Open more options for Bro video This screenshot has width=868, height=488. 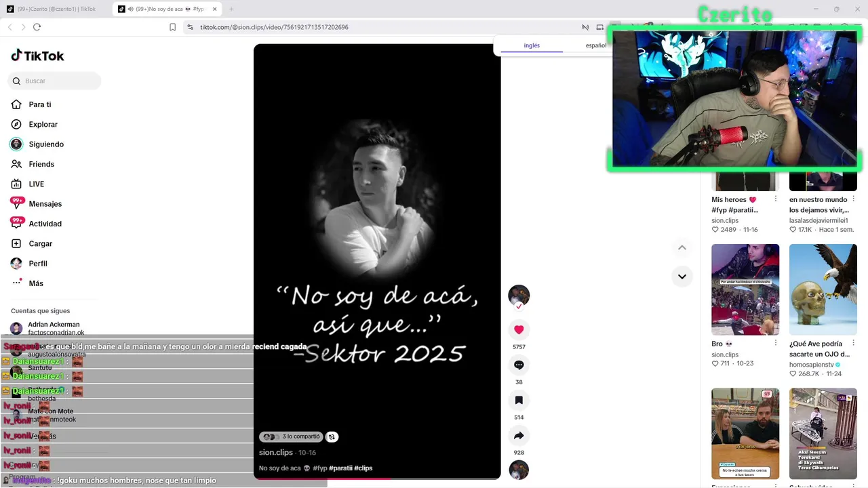click(776, 344)
